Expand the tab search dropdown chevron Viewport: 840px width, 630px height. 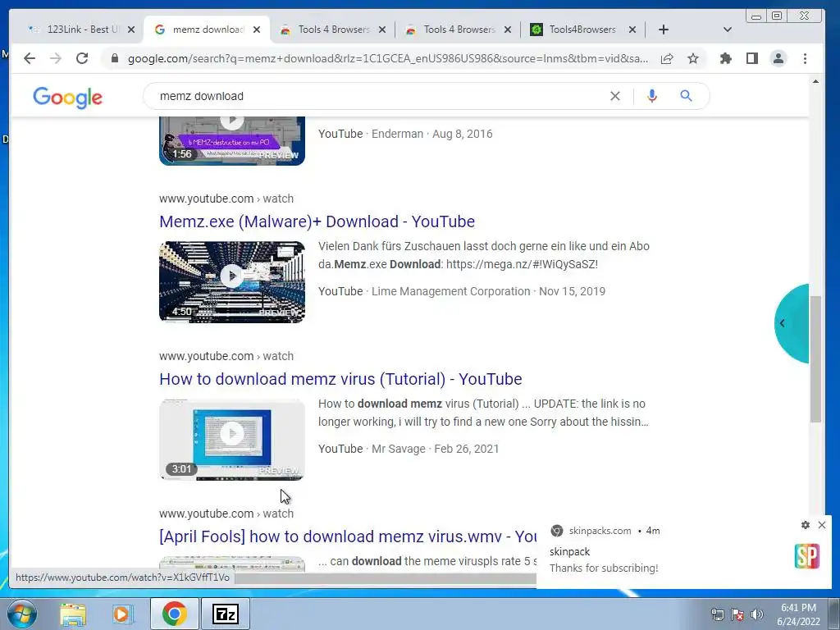[x=727, y=30]
